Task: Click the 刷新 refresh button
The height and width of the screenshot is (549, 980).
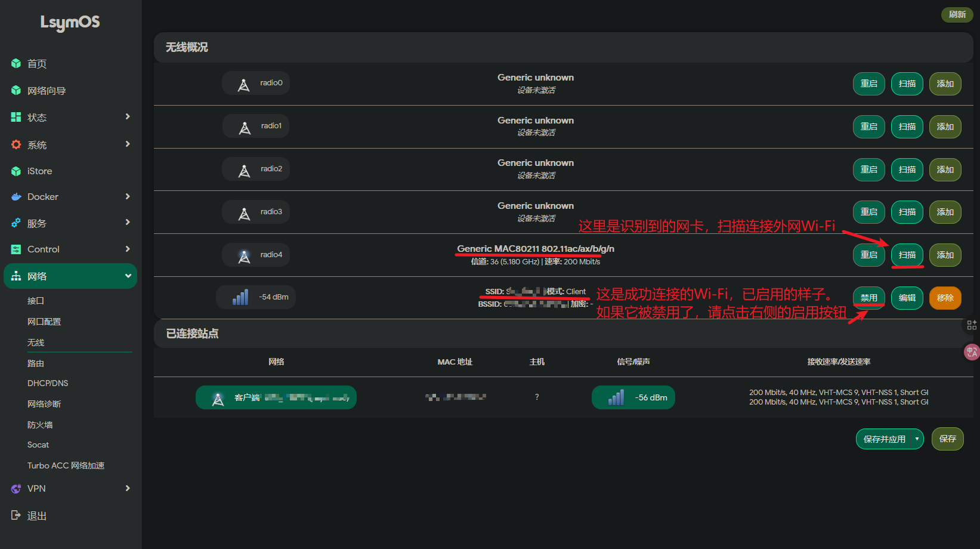Action: (957, 14)
